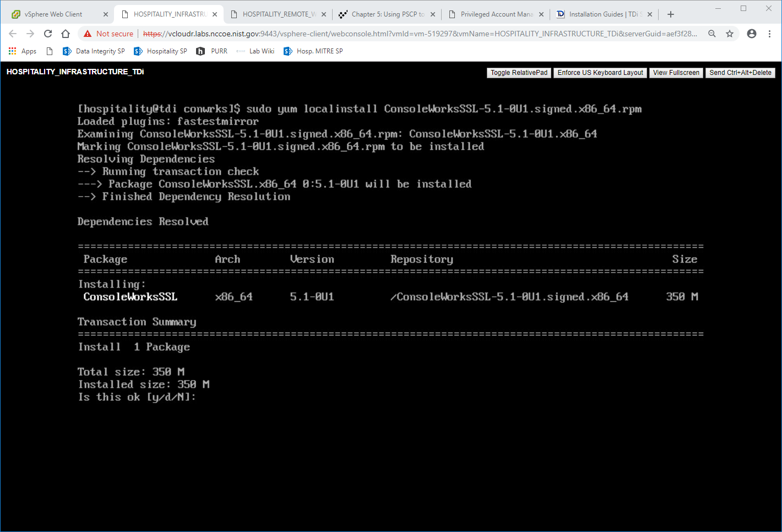Close the Chapter 5 PSCP tab
The height and width of the screenshot is (532, 782).
[x=433, y=14]
